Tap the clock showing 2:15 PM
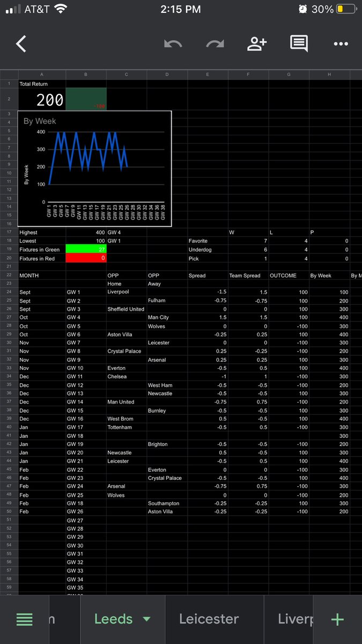 point(181,9)
